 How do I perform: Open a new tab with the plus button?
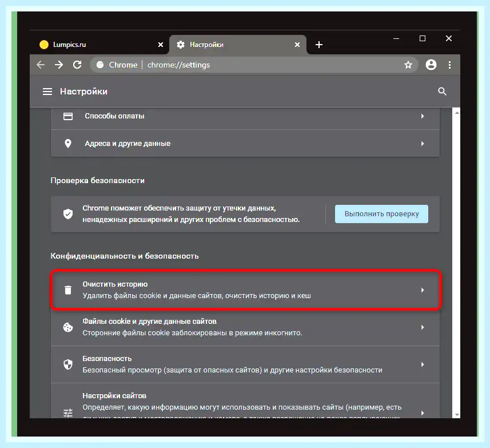[x=318, y=45]
